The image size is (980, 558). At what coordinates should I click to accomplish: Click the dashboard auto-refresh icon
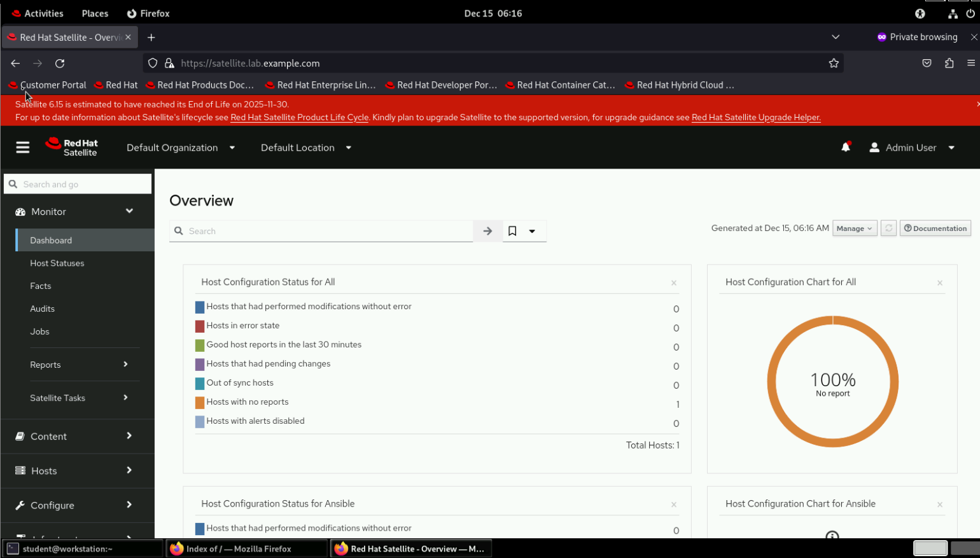pos(888,228)
